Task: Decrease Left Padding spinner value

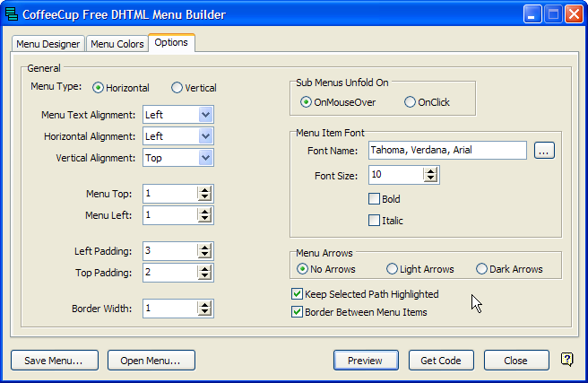Action: tap(204, 255)
